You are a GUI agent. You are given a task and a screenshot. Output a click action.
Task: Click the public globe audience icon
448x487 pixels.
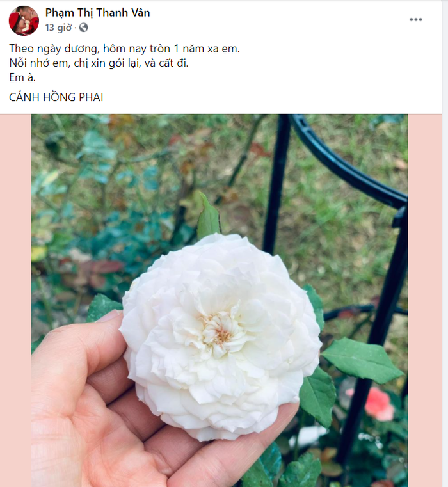pyautogui.click(x=83, y=28)
